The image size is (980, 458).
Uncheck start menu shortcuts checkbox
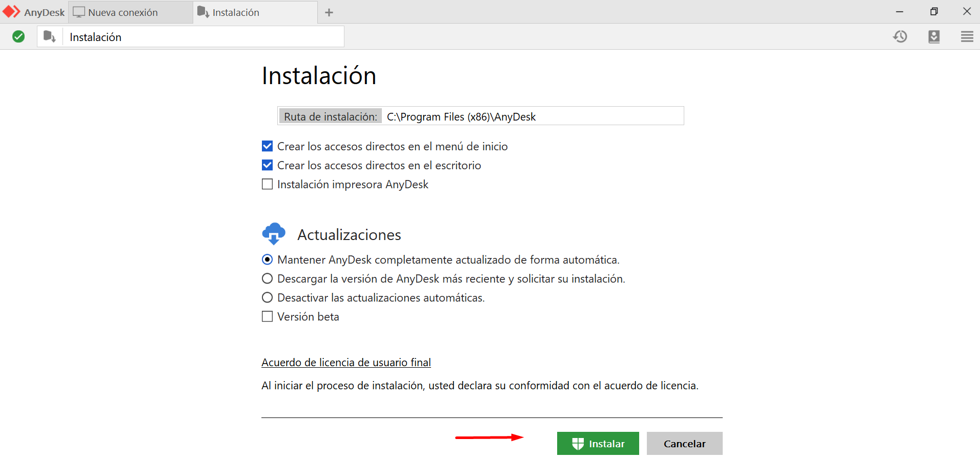(x=267, y=146)
